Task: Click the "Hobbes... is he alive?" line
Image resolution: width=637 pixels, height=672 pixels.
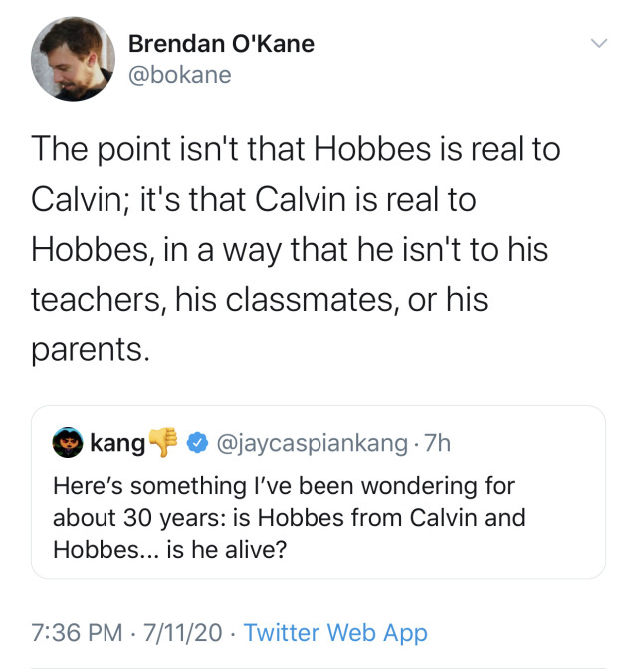Action: 169,549
